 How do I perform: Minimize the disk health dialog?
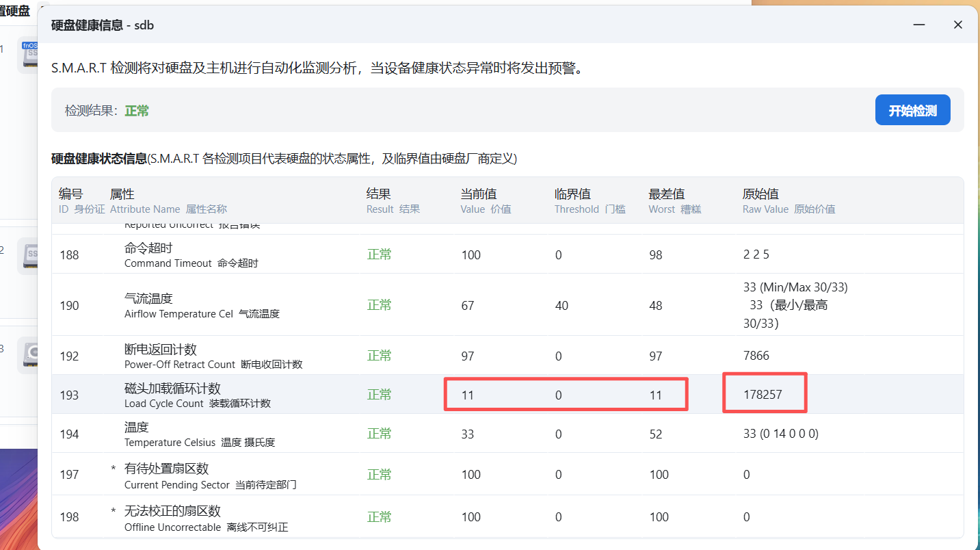click(x=920, y=25)
